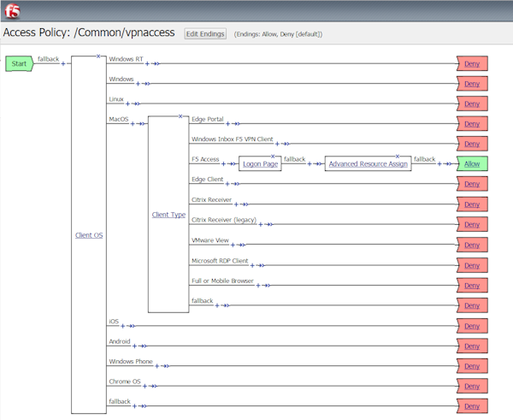
Task: Change Deny ending on Citrix Receiver branch
Action: click(x=472, y=204)
